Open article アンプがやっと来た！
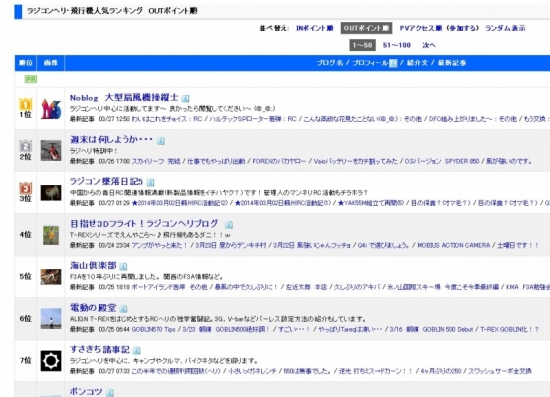Screen dimensions: 550x397 point(160,245)
